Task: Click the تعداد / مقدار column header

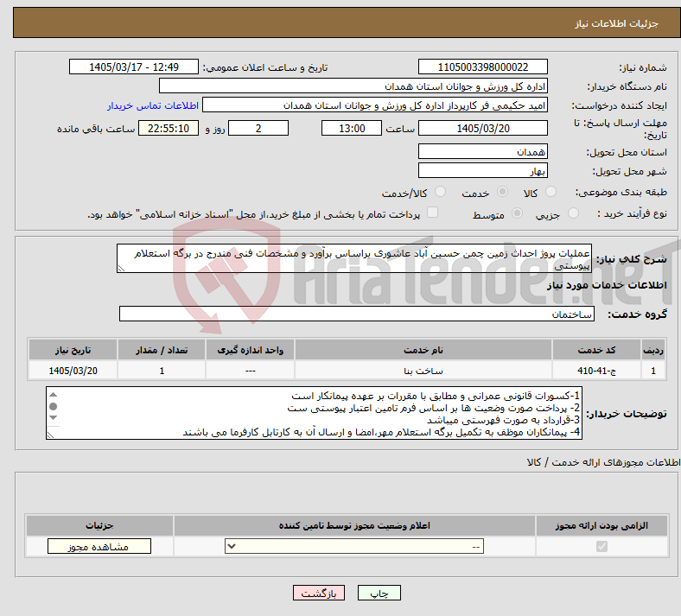Action: [x=162, y=350]
